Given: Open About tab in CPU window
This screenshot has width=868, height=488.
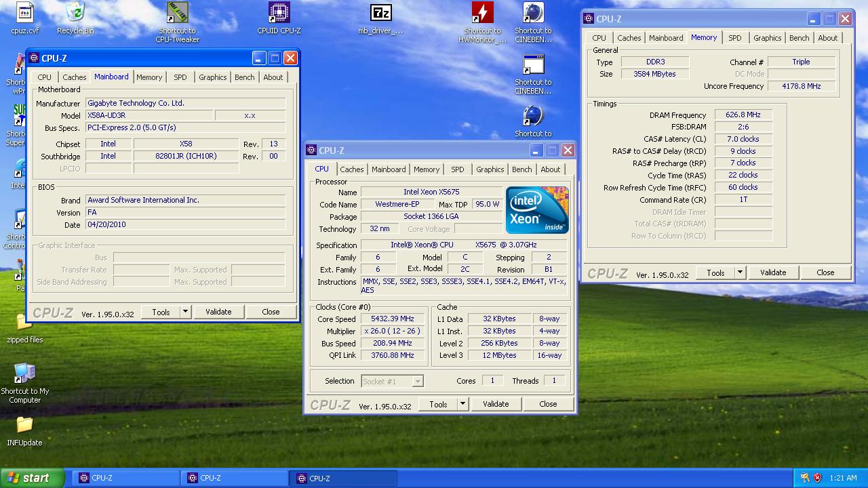Looking at the screenshot, I should click(551, 169).
